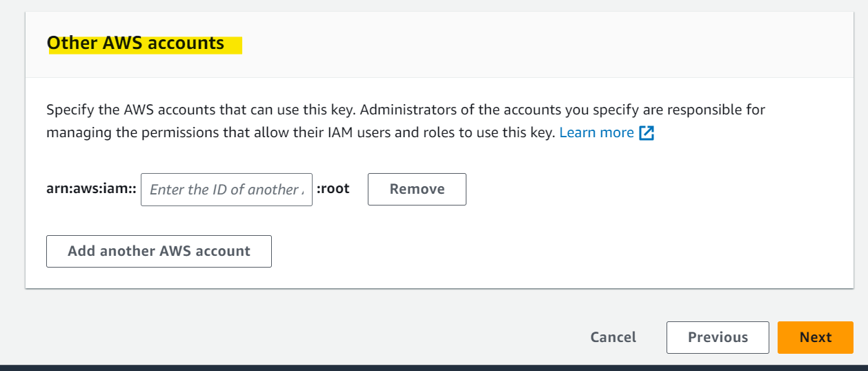
Task: Focus the AWS account ID input field
Action: tap(226, 190)
